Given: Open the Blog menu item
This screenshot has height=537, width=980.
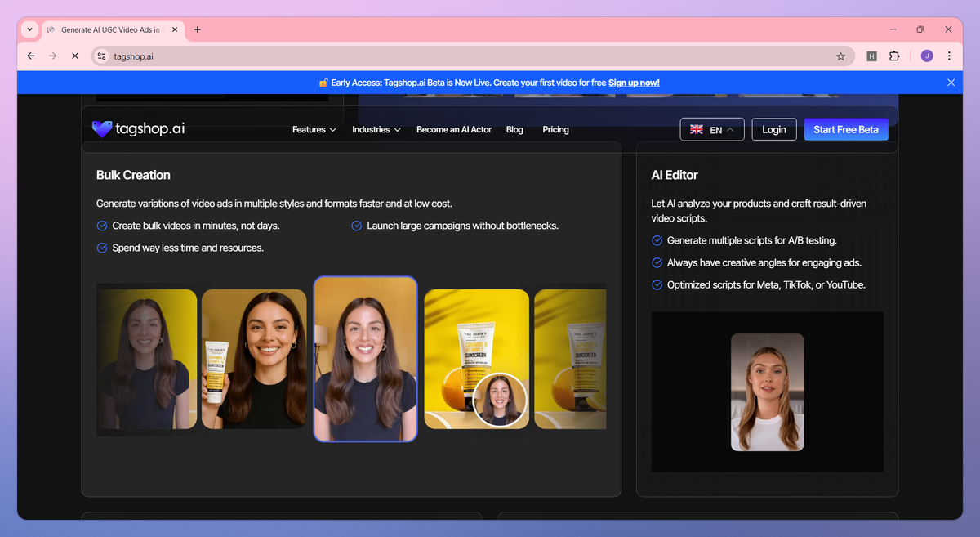Looking at the screenshot, I should tap(514, 130).
